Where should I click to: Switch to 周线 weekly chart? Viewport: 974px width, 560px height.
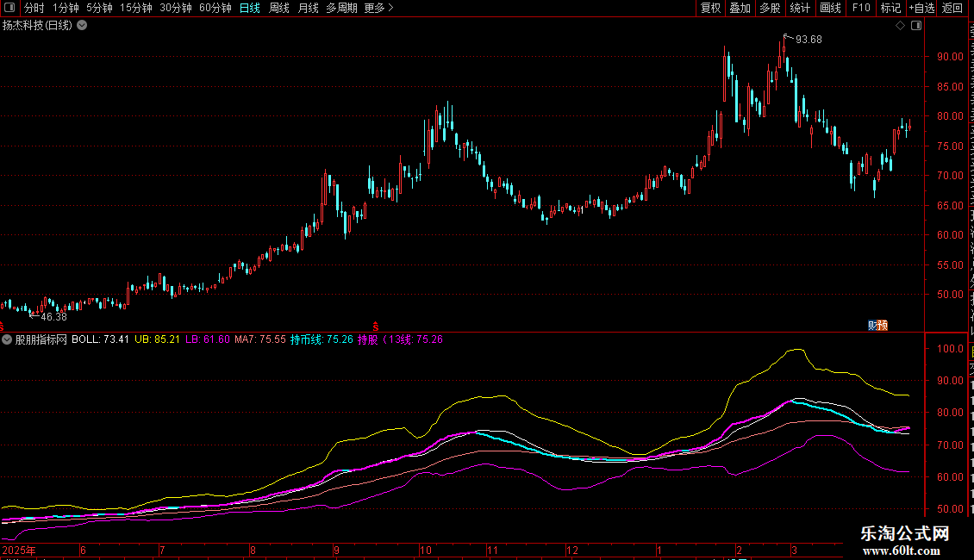279,8
